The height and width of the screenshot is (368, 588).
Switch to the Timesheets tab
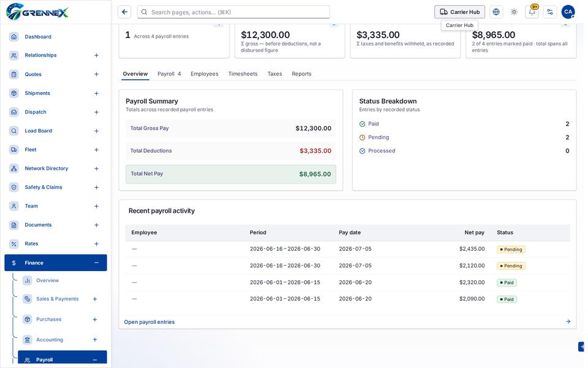(243, 74)
